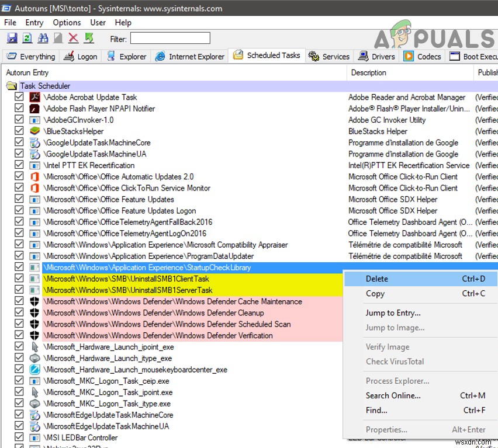This screenshot has width=498, height=448.
Task: Uncheck the GoogleUpdateTaskMachineCore checkbox
Action: tap(18, 143)
